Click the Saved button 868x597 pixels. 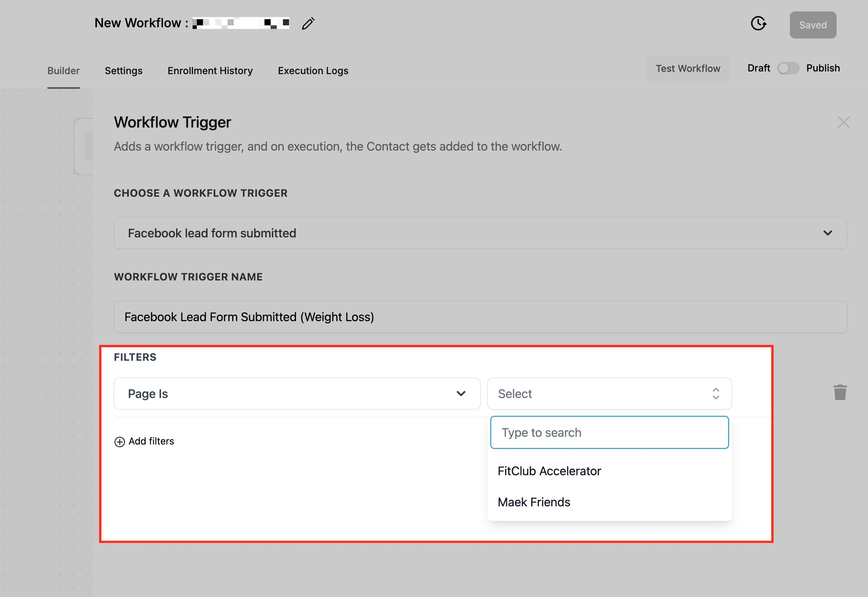tap(813, 25)
